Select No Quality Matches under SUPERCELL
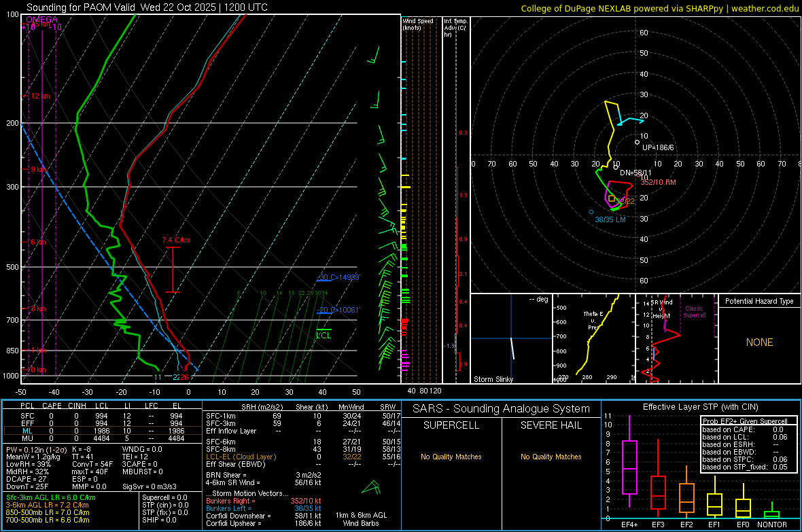The width and height of the screenshot is (802, 532). tap(451, 457)
